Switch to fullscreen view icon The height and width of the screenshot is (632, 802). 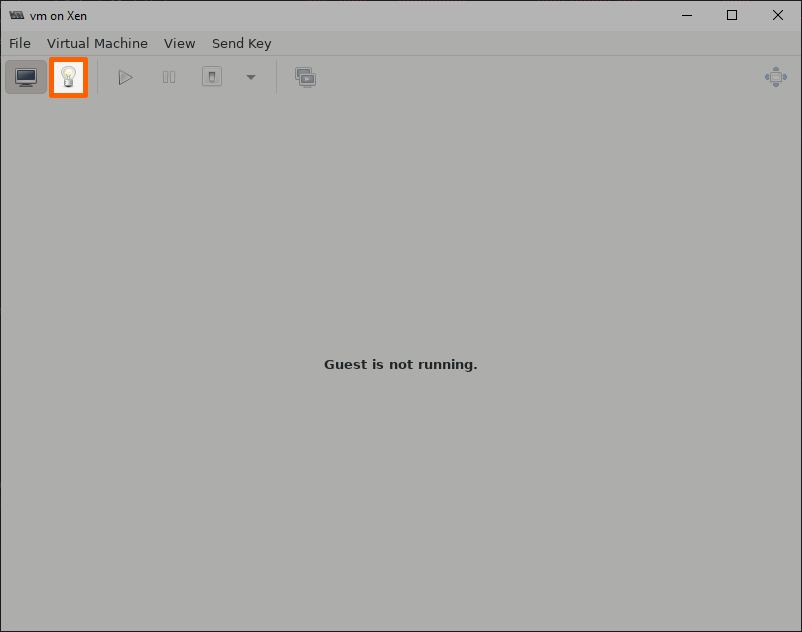click(x=775, y=77)
